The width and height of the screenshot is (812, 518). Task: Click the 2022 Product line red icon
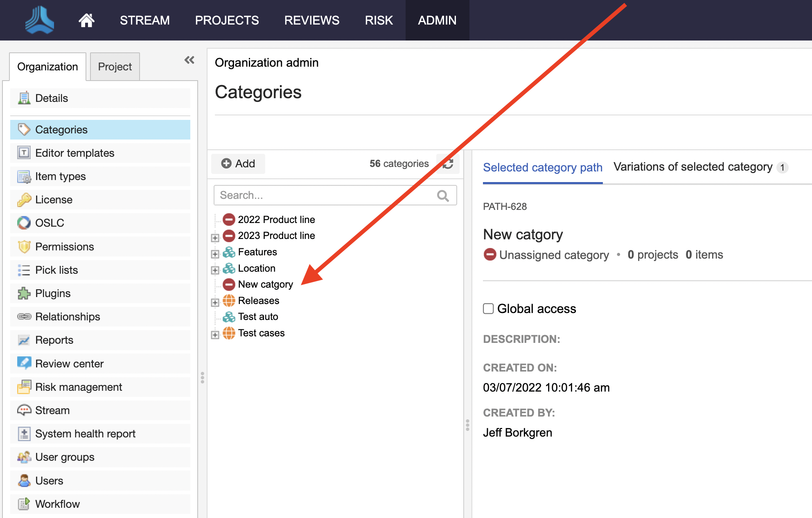tap(229, 220)
